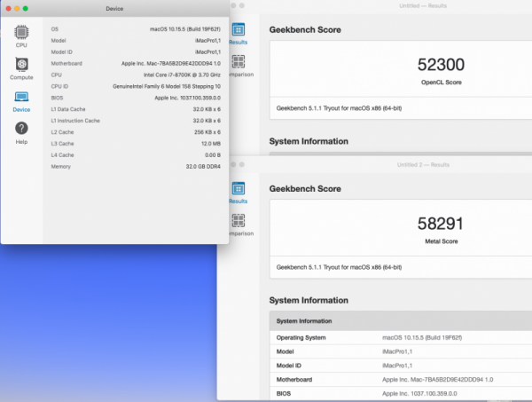Image resolution: width=532 pixels, height=402 pixels.
Task: Select Results icon in Untitled 2 window
Action: point(239,188)
